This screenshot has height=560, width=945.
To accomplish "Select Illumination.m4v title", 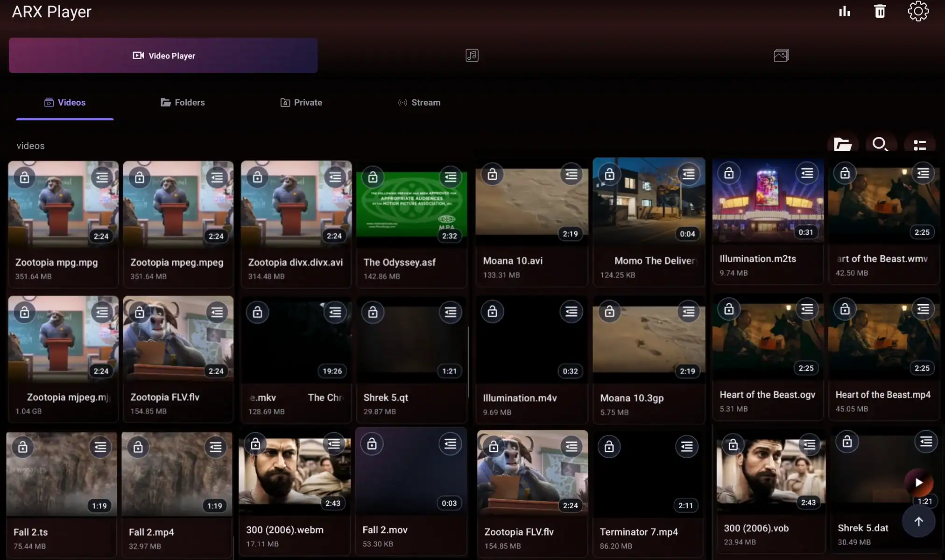I will click(520, 398).
